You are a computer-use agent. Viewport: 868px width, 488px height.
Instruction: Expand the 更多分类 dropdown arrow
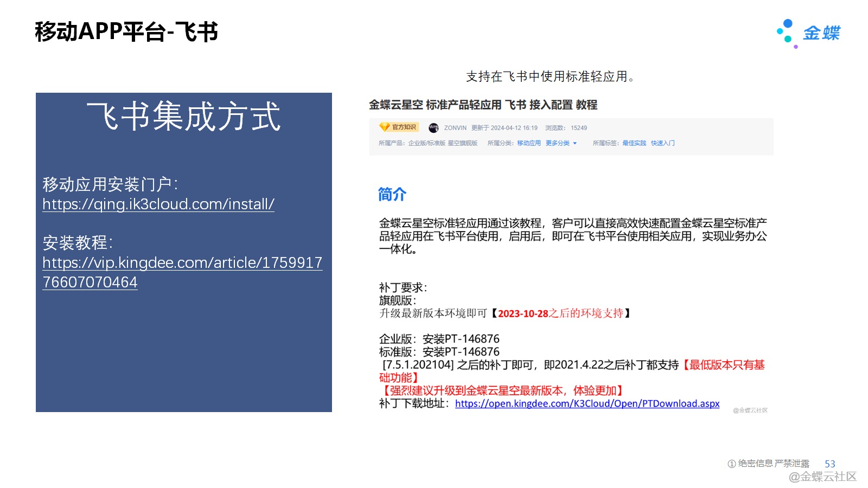tap(575, 144)
